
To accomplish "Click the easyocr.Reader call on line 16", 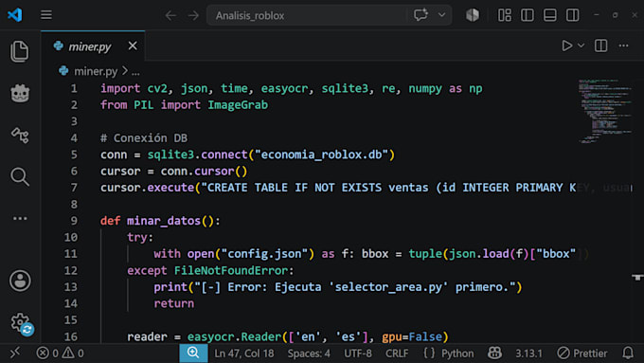I will [234, 336].
